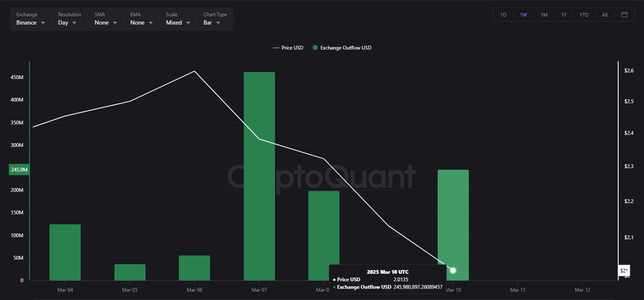644x300 pixels.
Task: Toggle off the 1W timeframe selection
Action: coord(523,15)
